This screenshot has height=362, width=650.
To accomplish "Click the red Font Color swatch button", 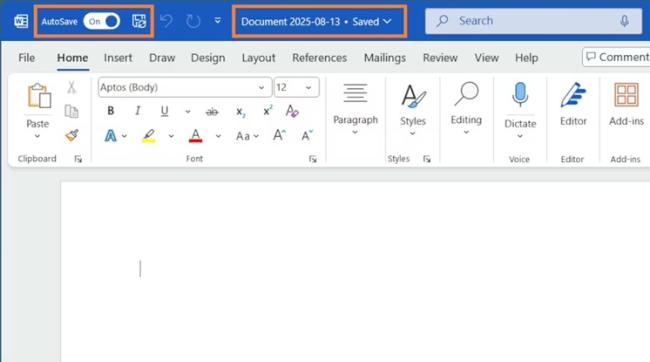I will tap(196, 136).
